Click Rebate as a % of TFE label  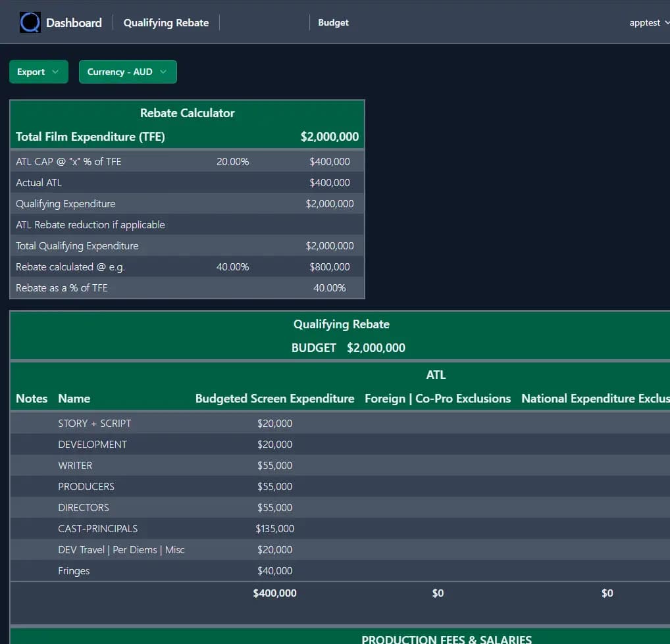click(61, 288)
